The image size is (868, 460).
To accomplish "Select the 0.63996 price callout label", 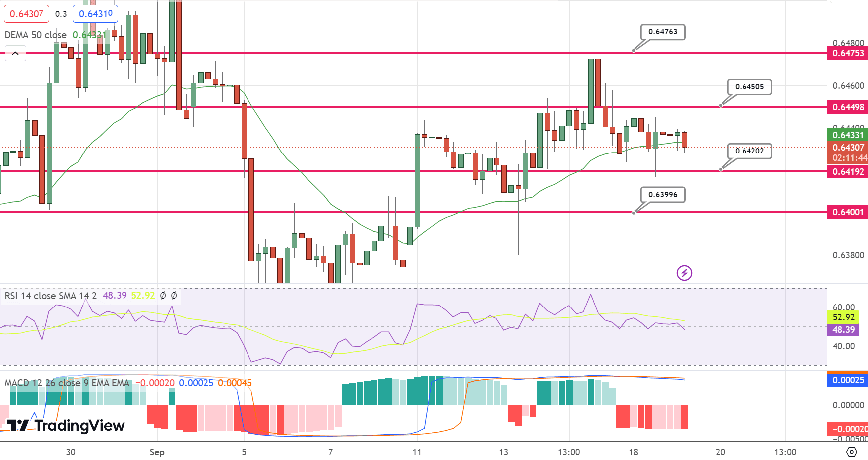I will (x=663, y=195).
